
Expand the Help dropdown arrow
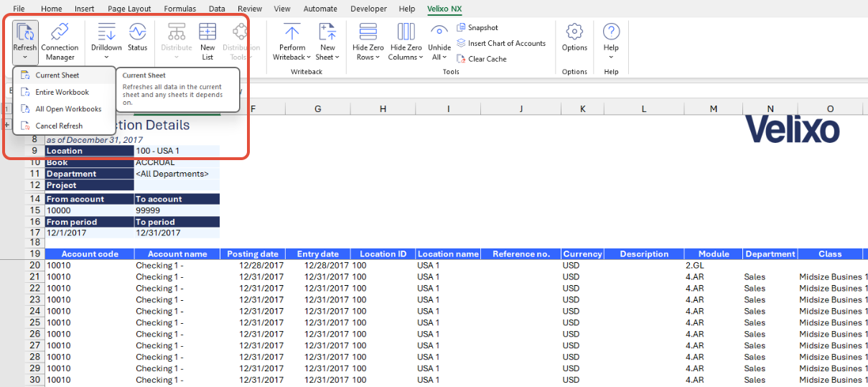pyautogui.click(x=611, y=57)
